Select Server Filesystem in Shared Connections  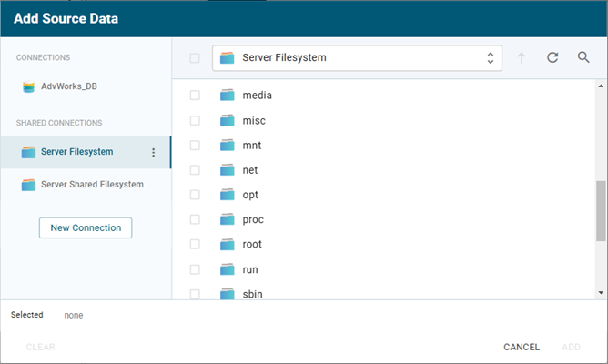76,152
